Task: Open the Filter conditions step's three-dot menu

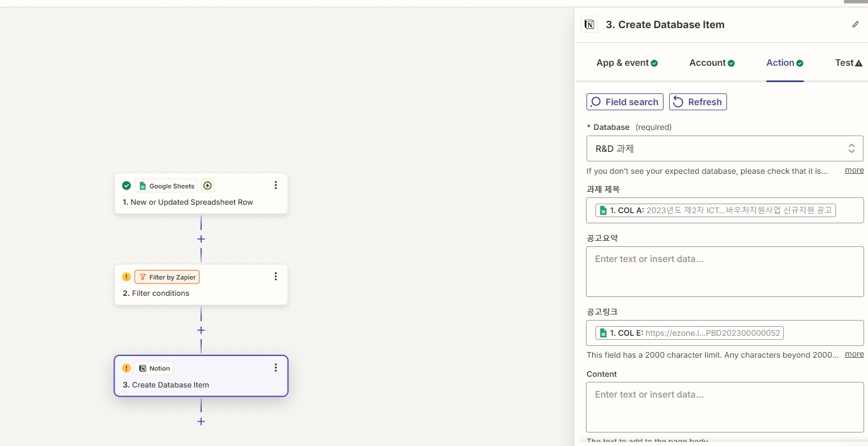Action: click(275, 276)
